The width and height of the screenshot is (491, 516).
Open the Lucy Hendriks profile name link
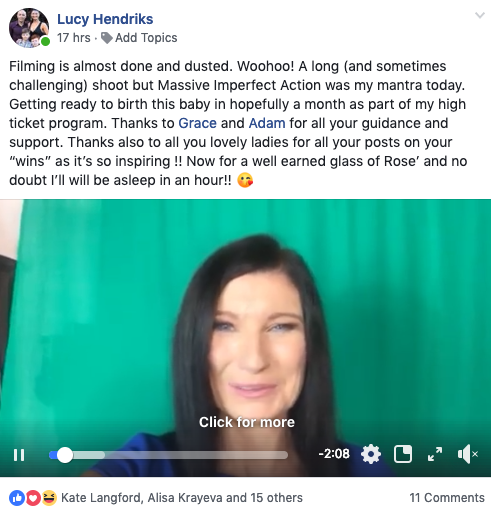click(105, 19)
